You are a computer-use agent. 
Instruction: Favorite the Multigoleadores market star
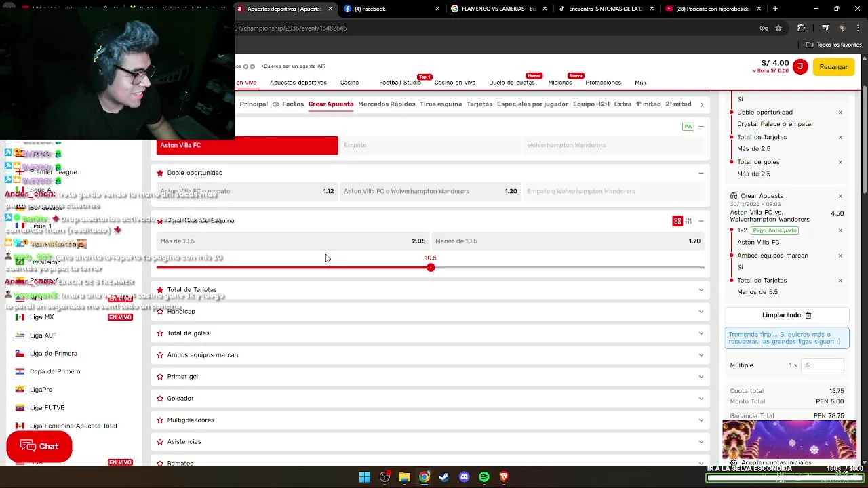click(160, 420)
